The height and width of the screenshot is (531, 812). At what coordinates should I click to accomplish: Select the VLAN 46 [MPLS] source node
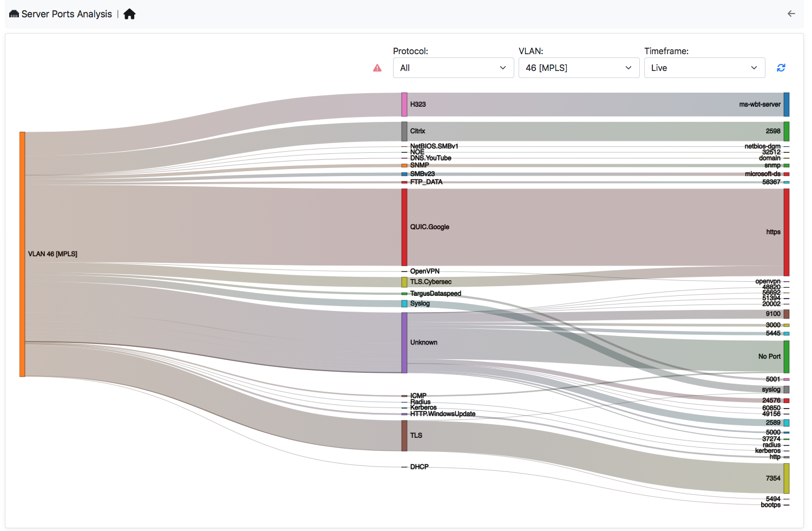point(22,253)
